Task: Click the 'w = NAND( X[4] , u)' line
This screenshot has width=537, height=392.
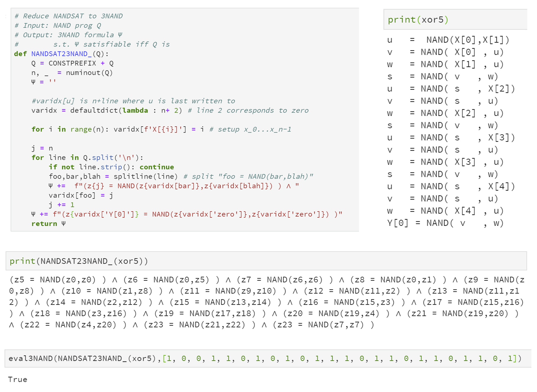Action: point(445,211)
